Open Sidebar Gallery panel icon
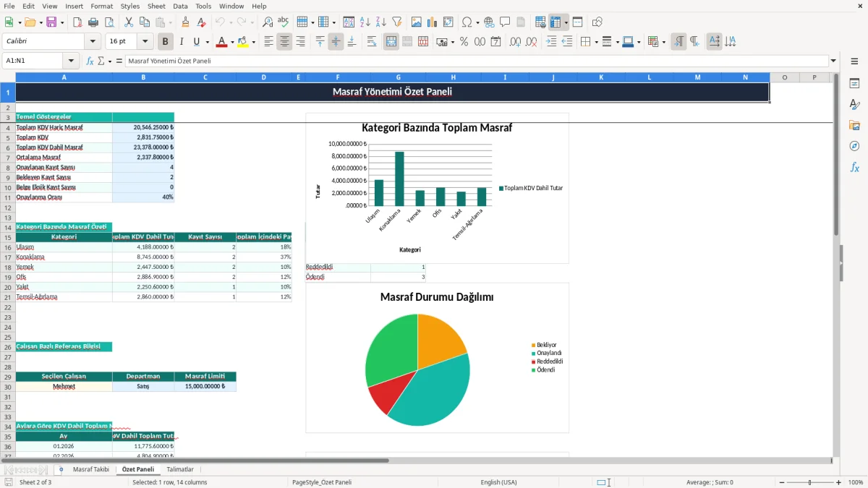The width and height of the screenshot is (868, 488). tap(854, 126)
